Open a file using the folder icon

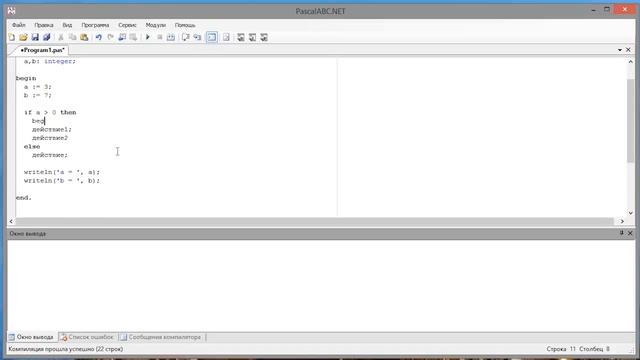tap(23, 38)
